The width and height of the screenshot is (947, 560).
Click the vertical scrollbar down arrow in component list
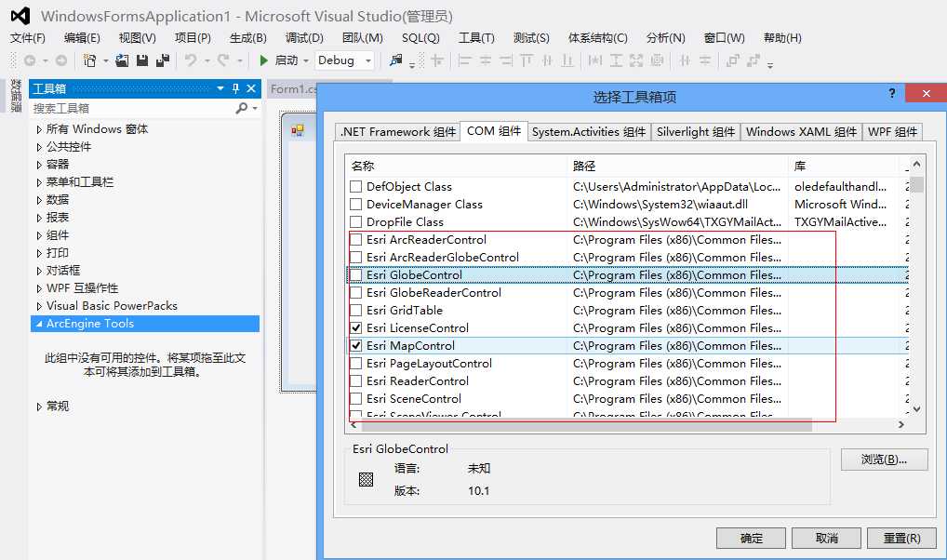[x=917, y=409]
